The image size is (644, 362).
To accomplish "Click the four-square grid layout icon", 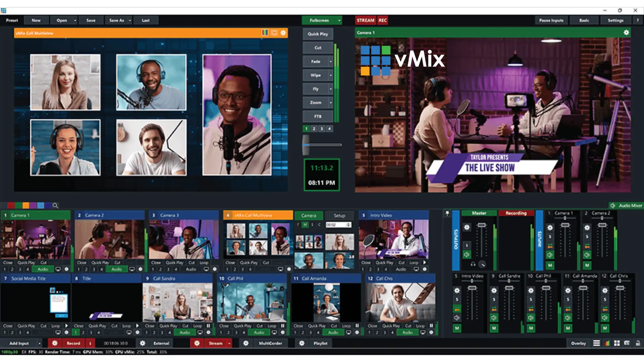I will tap(616, 343).
